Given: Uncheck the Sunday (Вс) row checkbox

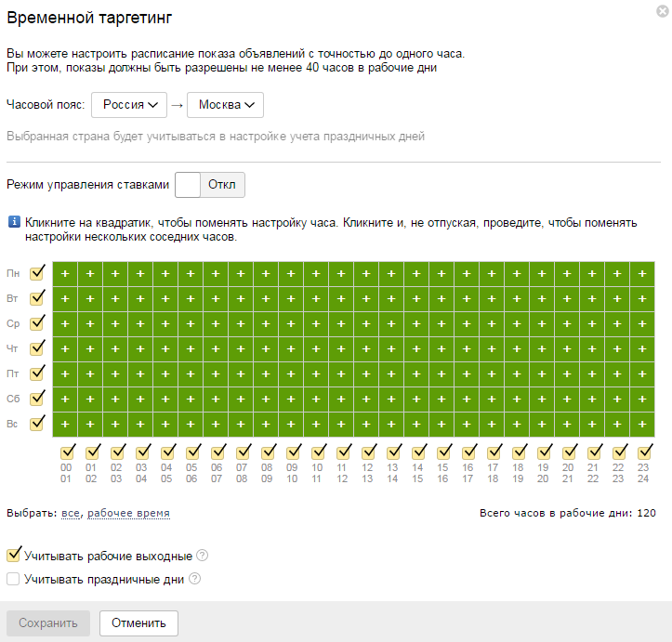Looking at the screenshot, I should pos(37,424).
